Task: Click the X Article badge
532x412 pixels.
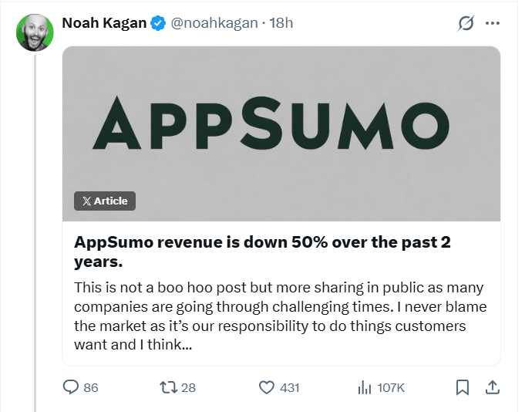Action: tap(105, 201)
